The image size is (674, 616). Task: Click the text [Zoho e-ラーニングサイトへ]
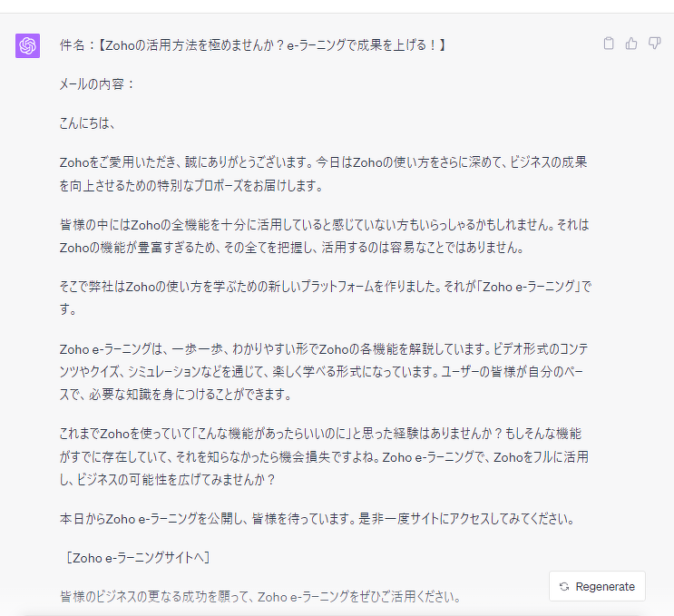pyautogui.click(x=138, y=558)
